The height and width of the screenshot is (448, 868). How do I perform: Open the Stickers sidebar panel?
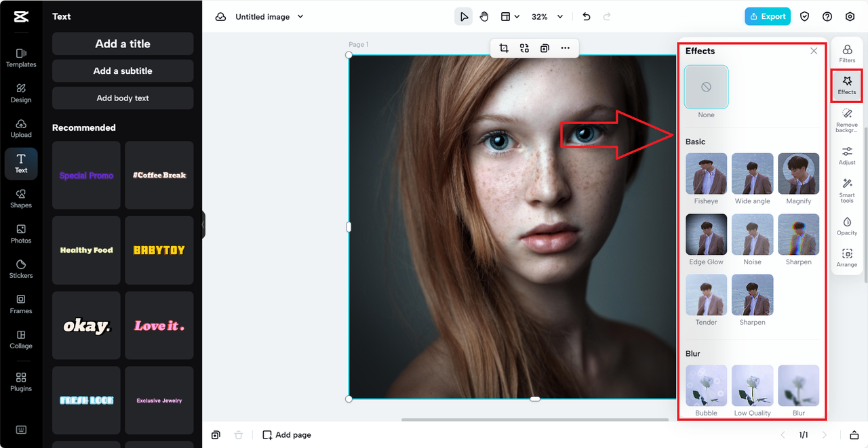(21, 269)
